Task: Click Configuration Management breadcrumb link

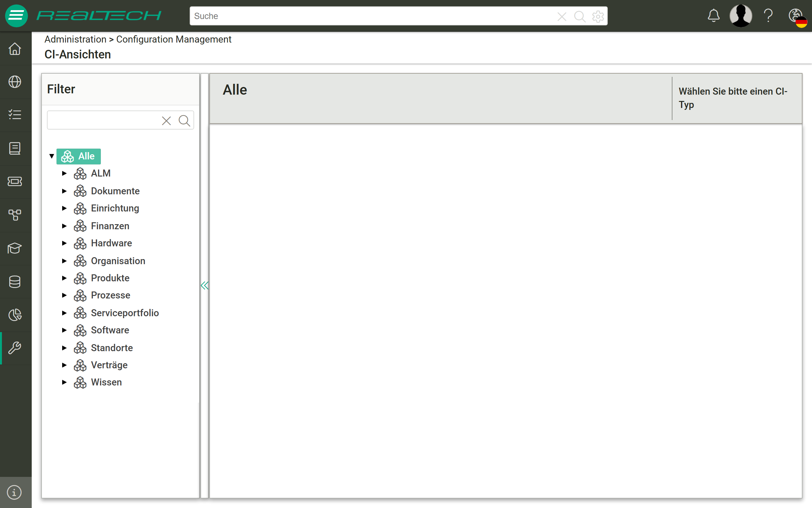Action: click(174, 39)
